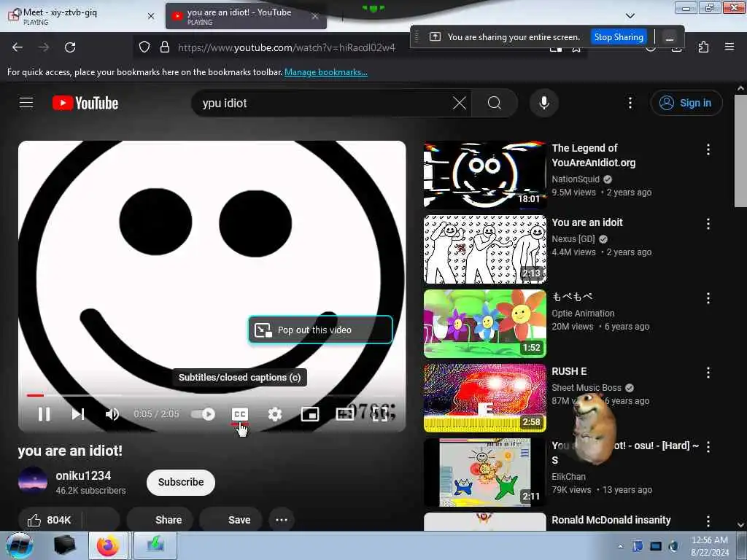Sign in to YouTube
The height and width of the screenshot is (560, 747).
(686, 103)
